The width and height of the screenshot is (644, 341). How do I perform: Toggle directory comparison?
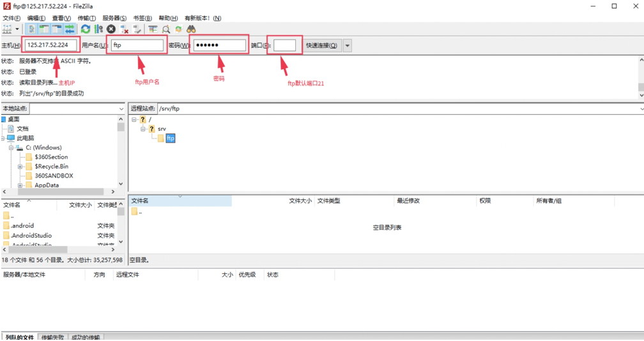[x=166, y=29]
